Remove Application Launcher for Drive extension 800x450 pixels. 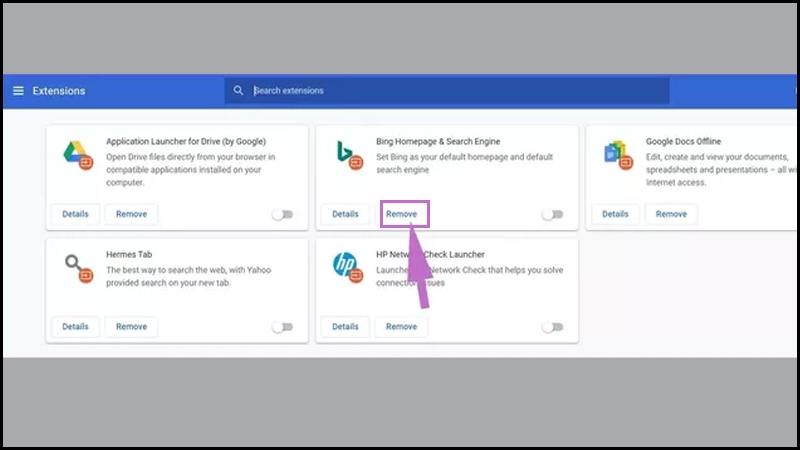click(x=131, y=214)
